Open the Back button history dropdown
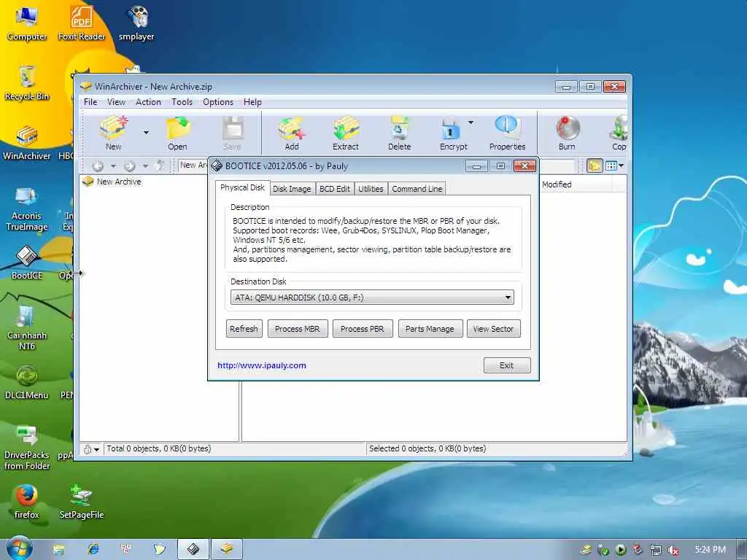The width and height of the screenshot is (747, 560). coord(113,166)
